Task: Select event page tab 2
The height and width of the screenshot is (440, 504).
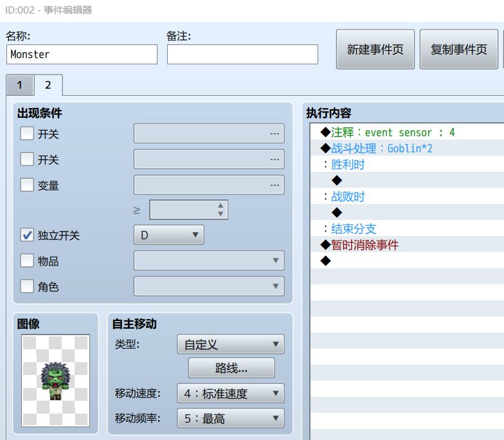Action: tap(48, 85)
